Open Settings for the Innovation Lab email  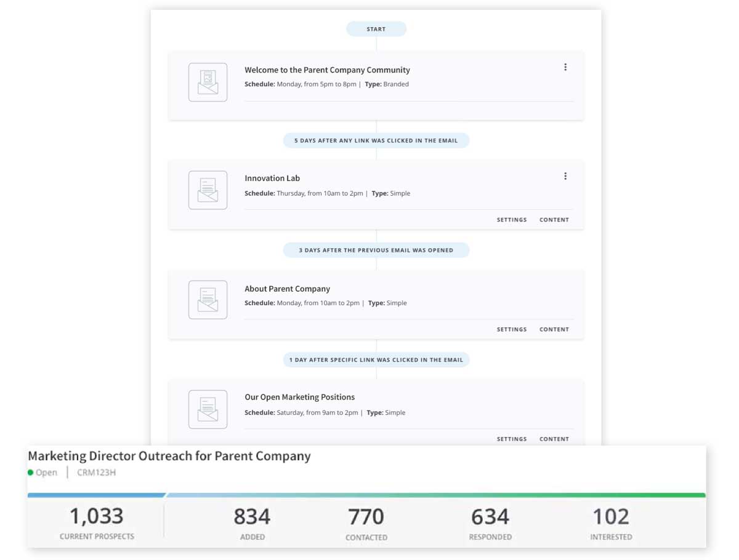512,220
